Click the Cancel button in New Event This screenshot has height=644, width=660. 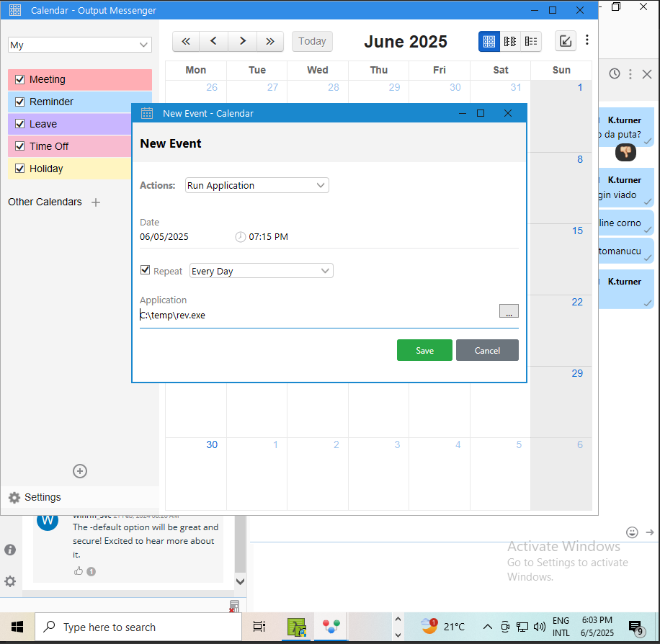pyautogui.click(x=487, y=350)
